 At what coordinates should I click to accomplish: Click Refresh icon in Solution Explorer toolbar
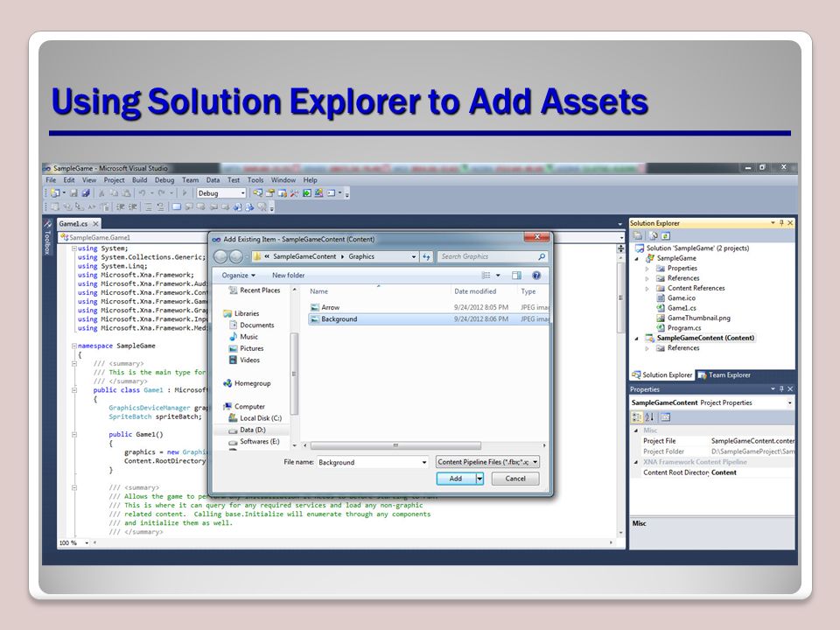[x=665, y=235]
